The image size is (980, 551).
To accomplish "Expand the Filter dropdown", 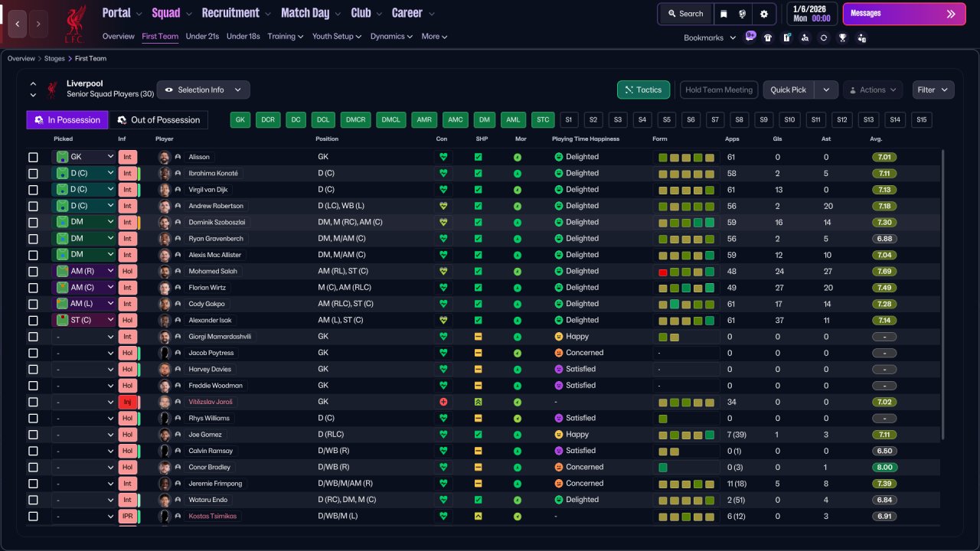I will click(x=933, y=90).
